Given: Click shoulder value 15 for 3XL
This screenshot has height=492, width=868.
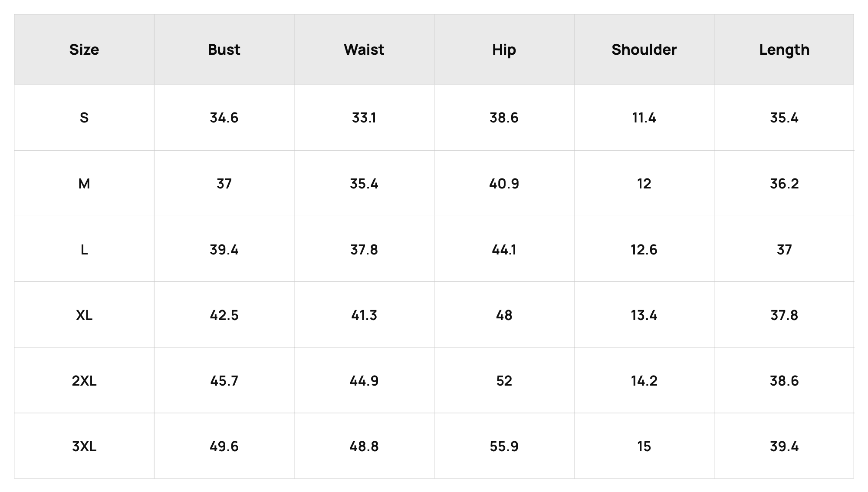Looking at the screenshot, I should [644, 446].
